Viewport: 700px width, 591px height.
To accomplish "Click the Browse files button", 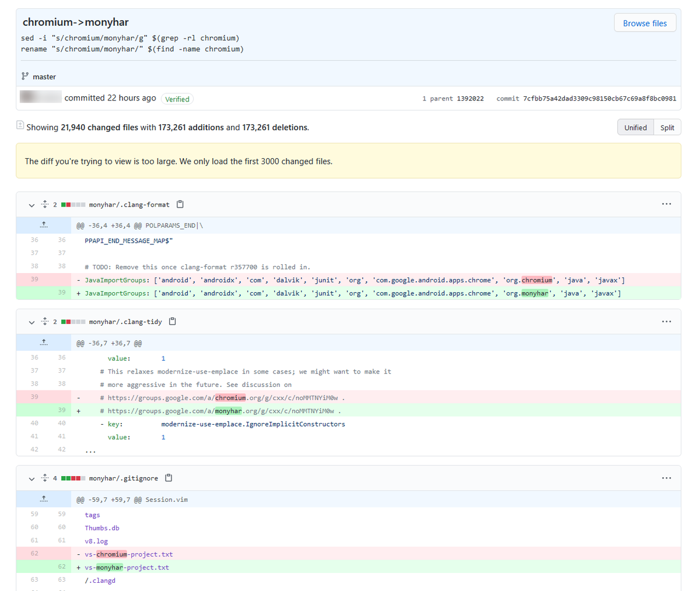I will (x=645, y=23).
